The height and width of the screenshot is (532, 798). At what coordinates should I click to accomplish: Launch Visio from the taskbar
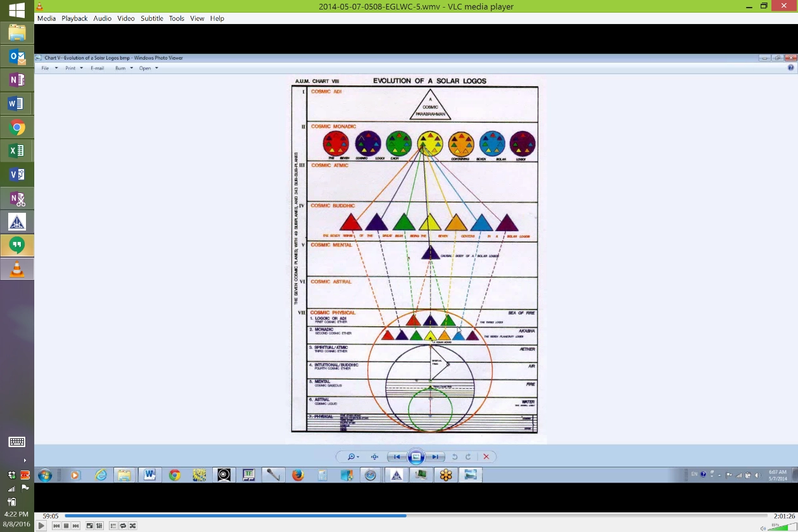click(x=17, y=174)
